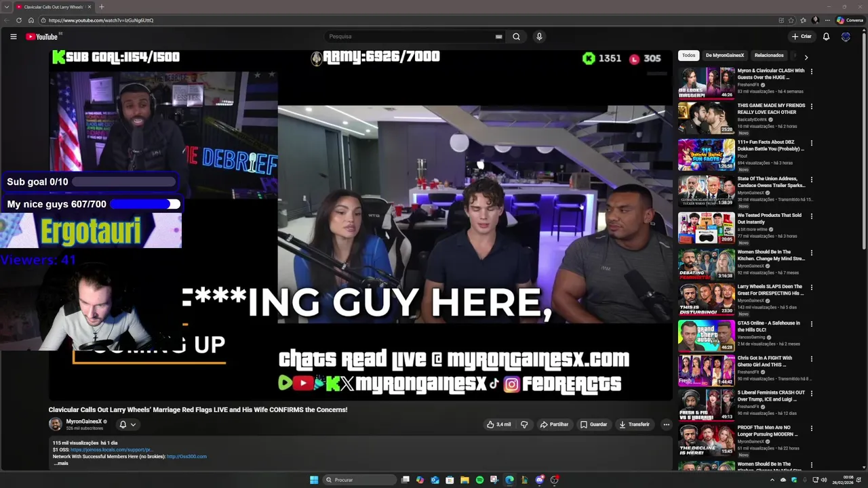Open options for We Tested Products video

(811, 216)
